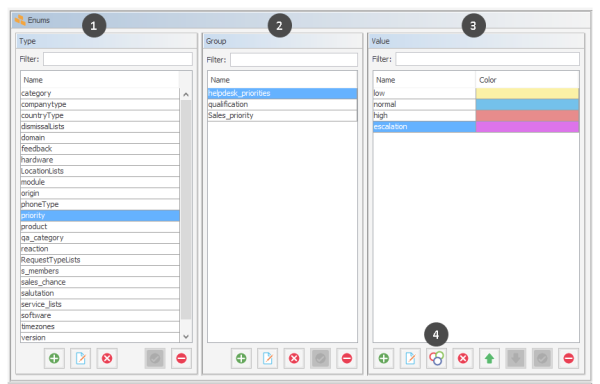The height and width of the screenshot is (384, 600).
Task: Click the pink color swatch for escalation
Action: coord(527,127)
